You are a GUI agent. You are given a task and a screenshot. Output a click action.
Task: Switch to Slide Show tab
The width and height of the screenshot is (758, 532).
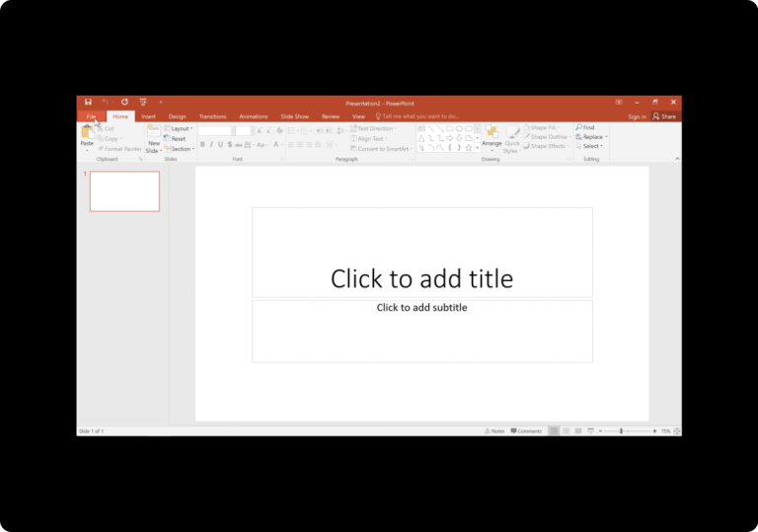pyautogui.click(x=294, y=116)
